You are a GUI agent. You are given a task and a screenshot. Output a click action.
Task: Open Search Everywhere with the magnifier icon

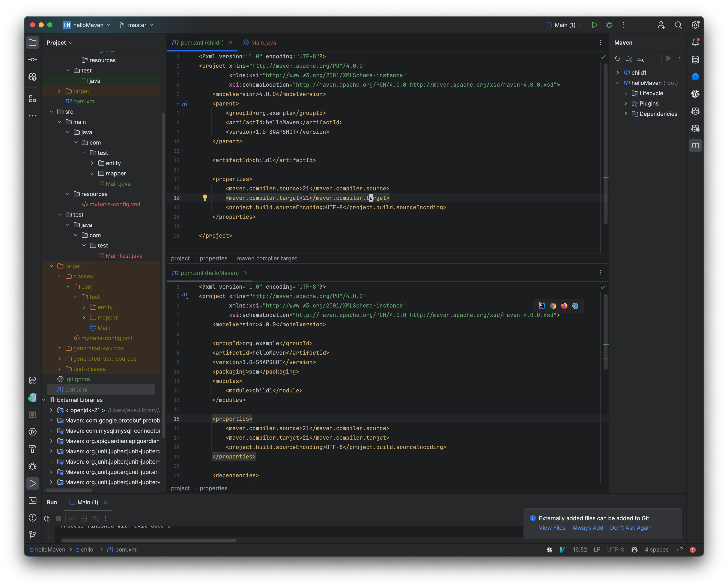click(678, 25)
